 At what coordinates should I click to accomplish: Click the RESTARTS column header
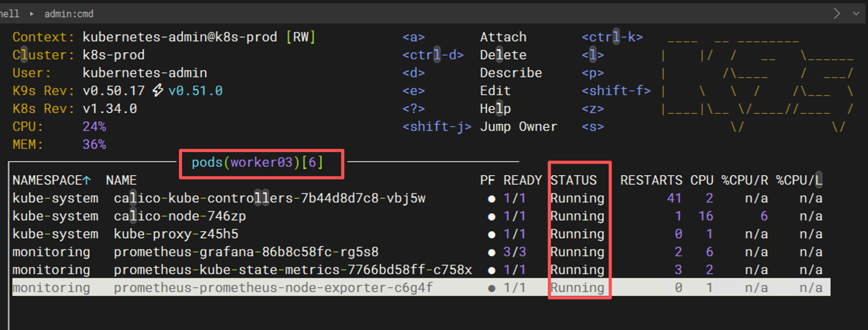click(x=651, y=180)
